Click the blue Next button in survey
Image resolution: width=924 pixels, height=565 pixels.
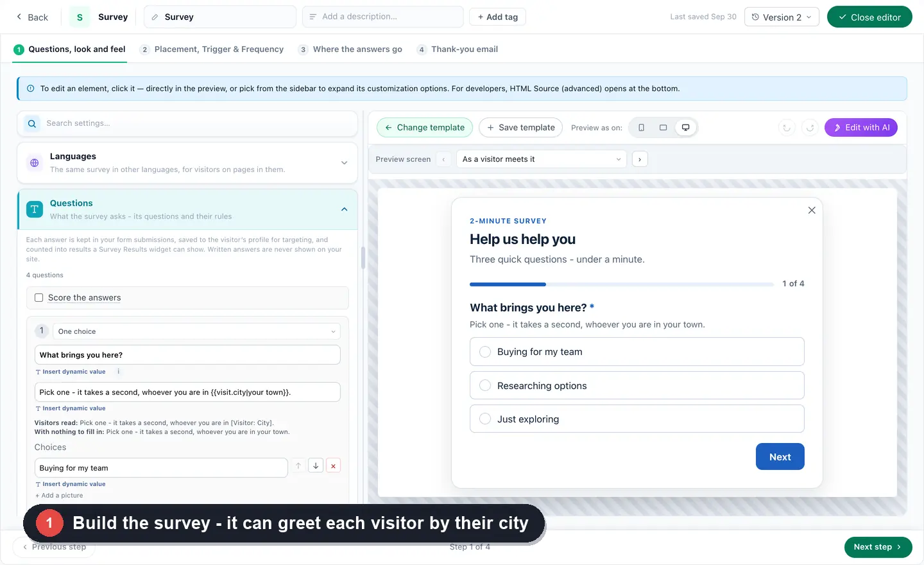click(780, 456)
